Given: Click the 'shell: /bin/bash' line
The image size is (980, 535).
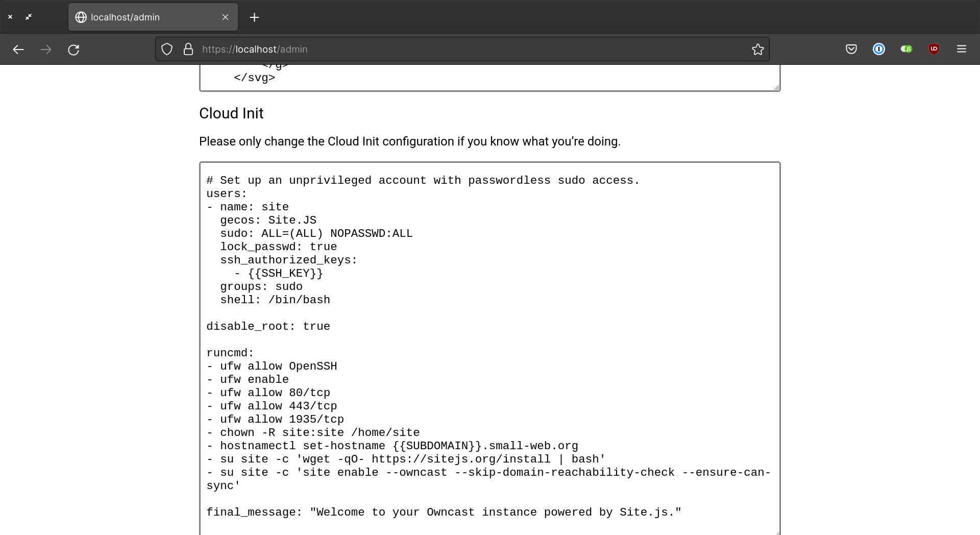Looking at the screenshot, I should [x=275, y=300].
